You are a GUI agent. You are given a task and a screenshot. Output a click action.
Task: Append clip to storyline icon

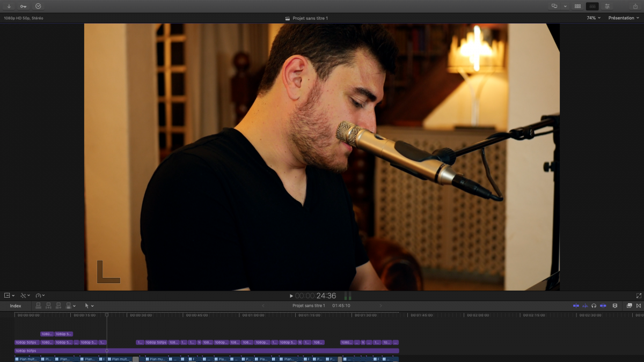[58, 306]
